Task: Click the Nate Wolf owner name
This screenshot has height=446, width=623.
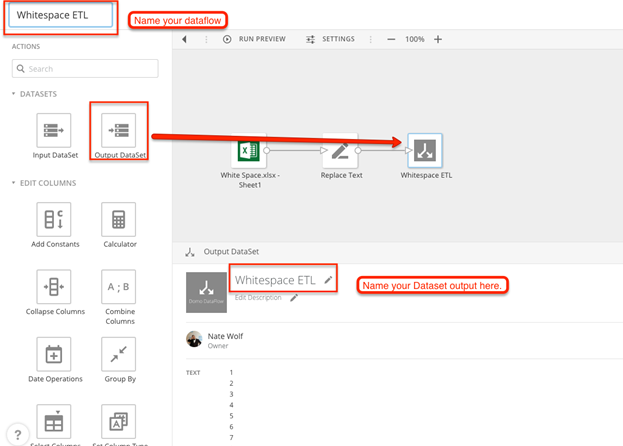Action: [x=225, y=336]
